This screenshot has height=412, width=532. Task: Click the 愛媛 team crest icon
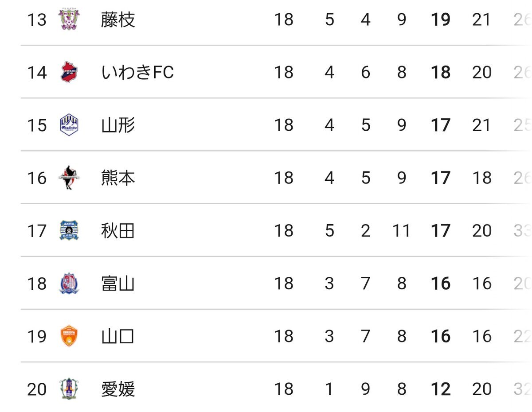(69, 389)
